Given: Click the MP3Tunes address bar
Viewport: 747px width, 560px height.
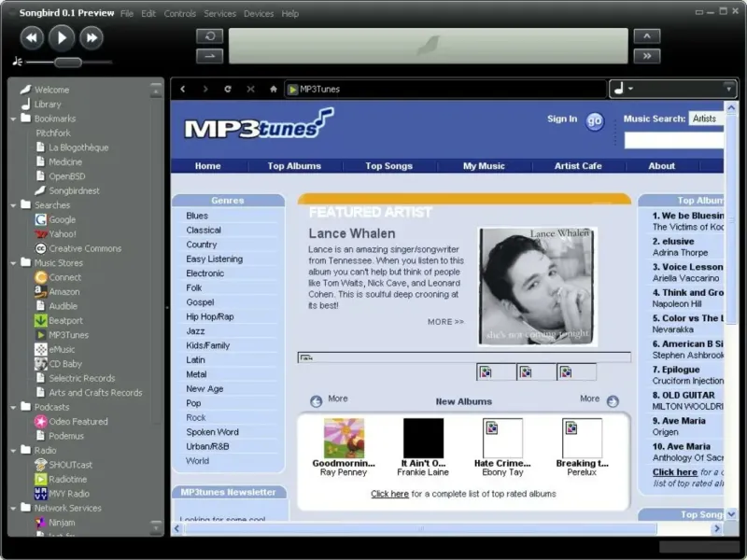Looking at the screenshot, I should 445,89.
